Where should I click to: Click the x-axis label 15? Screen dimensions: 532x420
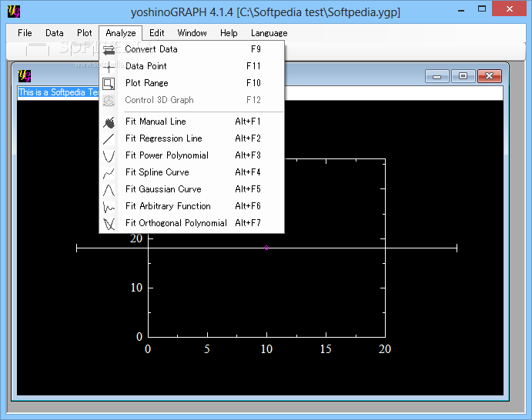[x=326, y=349]
